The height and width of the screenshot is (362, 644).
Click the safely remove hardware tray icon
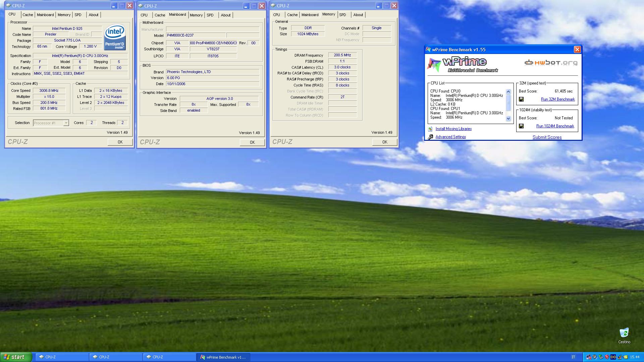[x=601, y=357]
